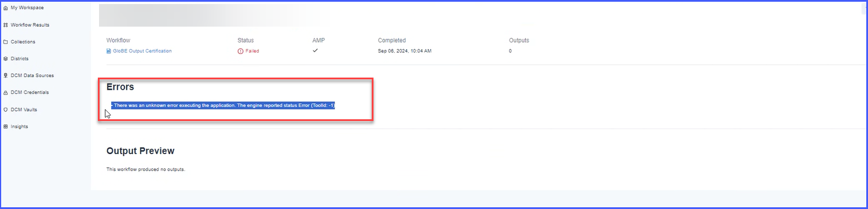Open Collections in the sidebar
Viewport: 868px width, 209px height.
point(23,42)
